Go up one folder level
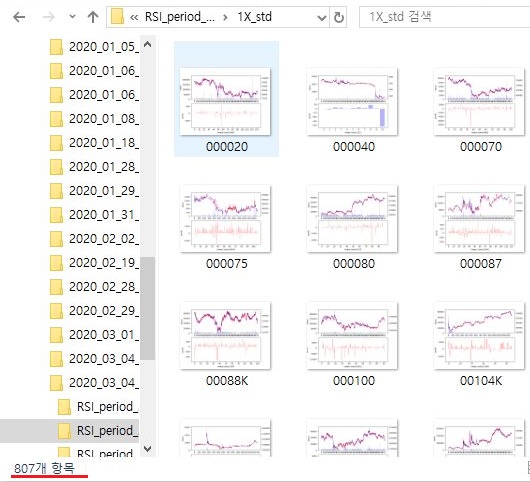Image resolution: width=530 pixels, height=482 pixels. click(93, 17)
